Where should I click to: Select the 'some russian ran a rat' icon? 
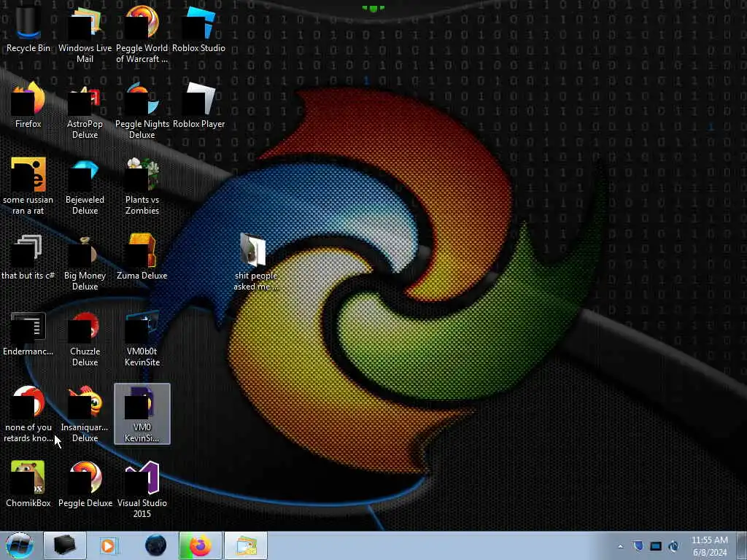(28, 186)
